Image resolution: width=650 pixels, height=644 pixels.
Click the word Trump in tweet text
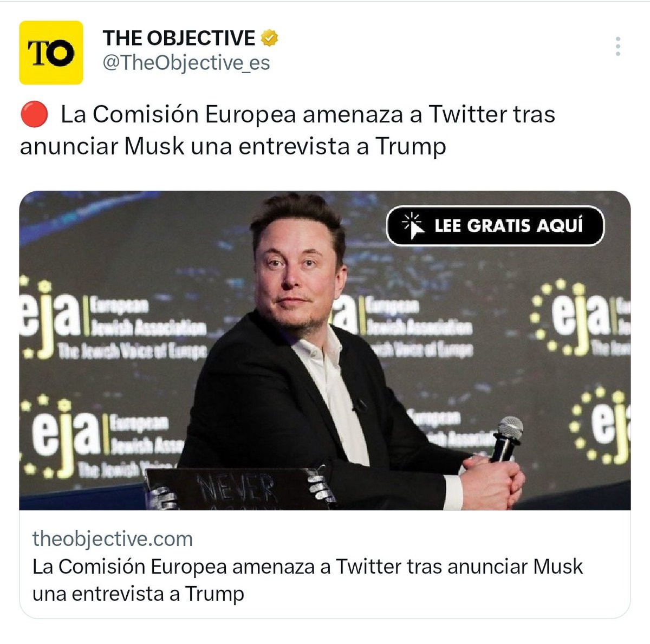pos(410,146)
